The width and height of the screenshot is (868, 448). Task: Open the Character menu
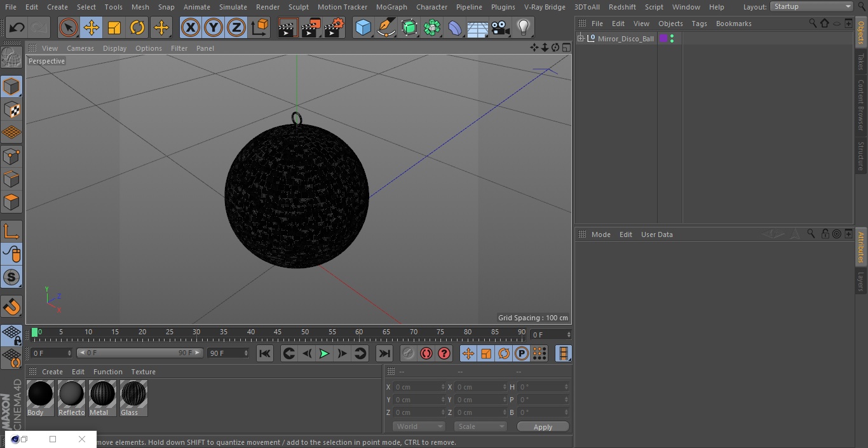click(431, 7)
